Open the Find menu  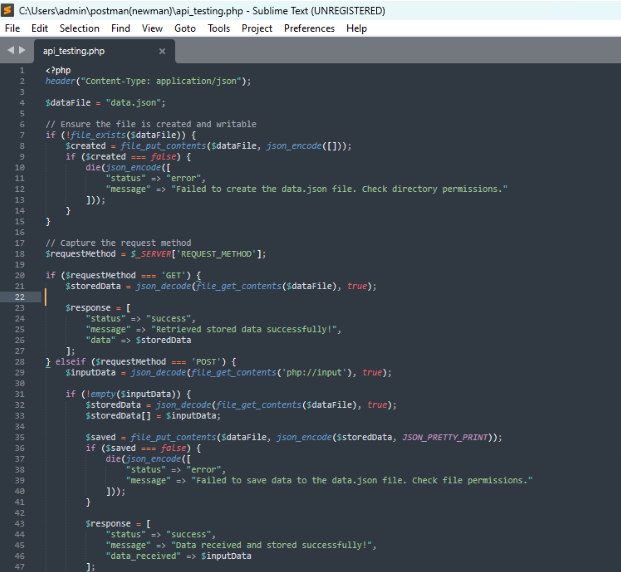click(121, 28)
